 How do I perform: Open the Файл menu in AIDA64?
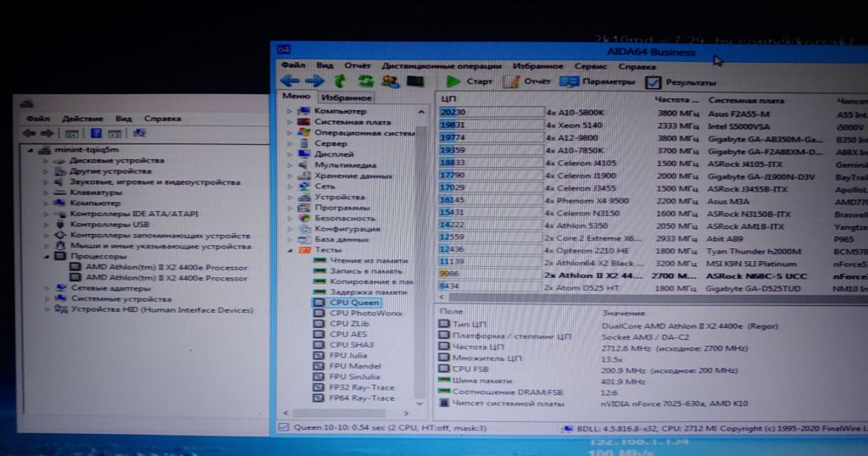[x=292, y=65]
